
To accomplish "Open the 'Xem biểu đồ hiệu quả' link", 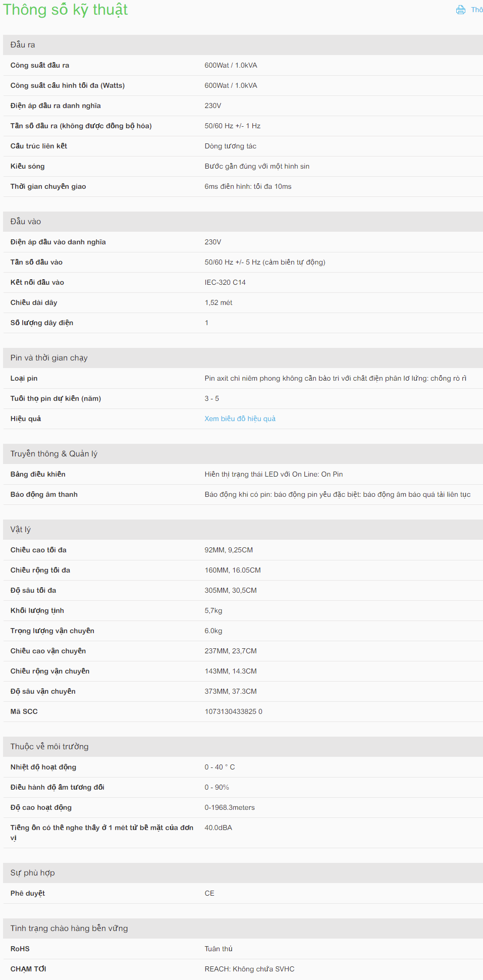I will (240, 419).
